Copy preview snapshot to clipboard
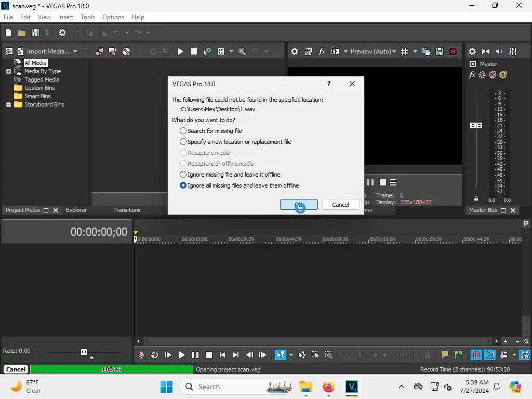532x399 pixels. tap(426, 51)
